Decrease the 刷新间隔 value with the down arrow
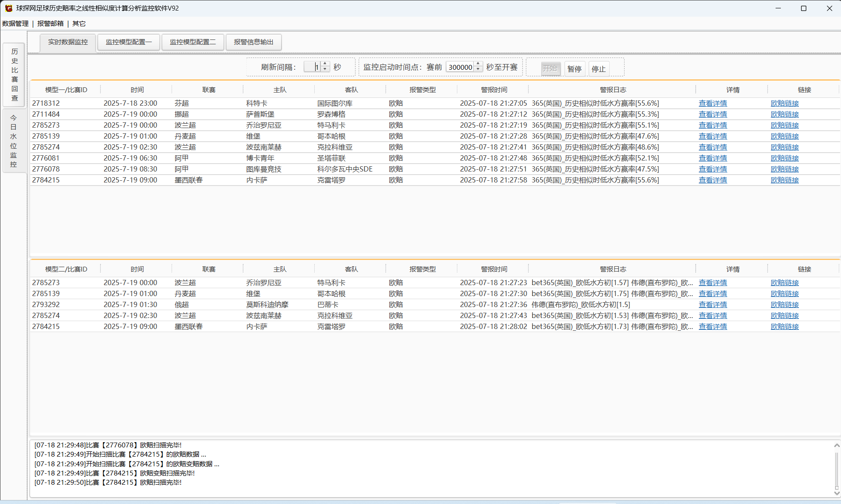 [x=325, y=70]
